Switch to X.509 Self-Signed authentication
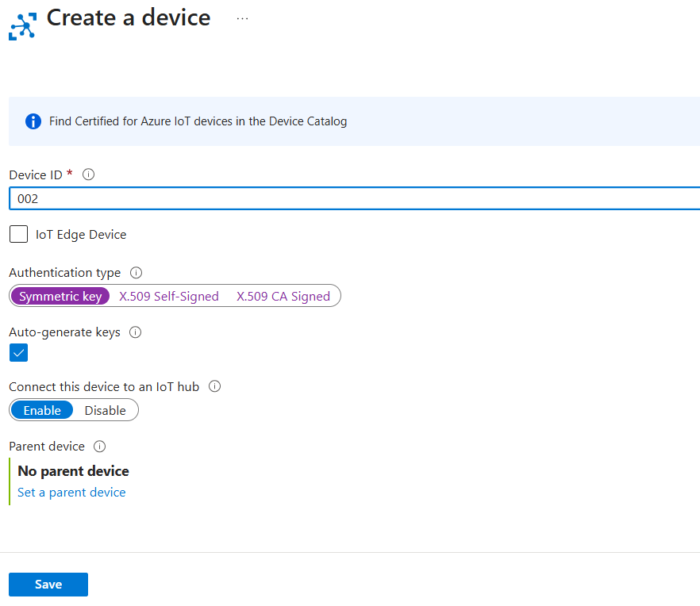 (x=169, y=296)
